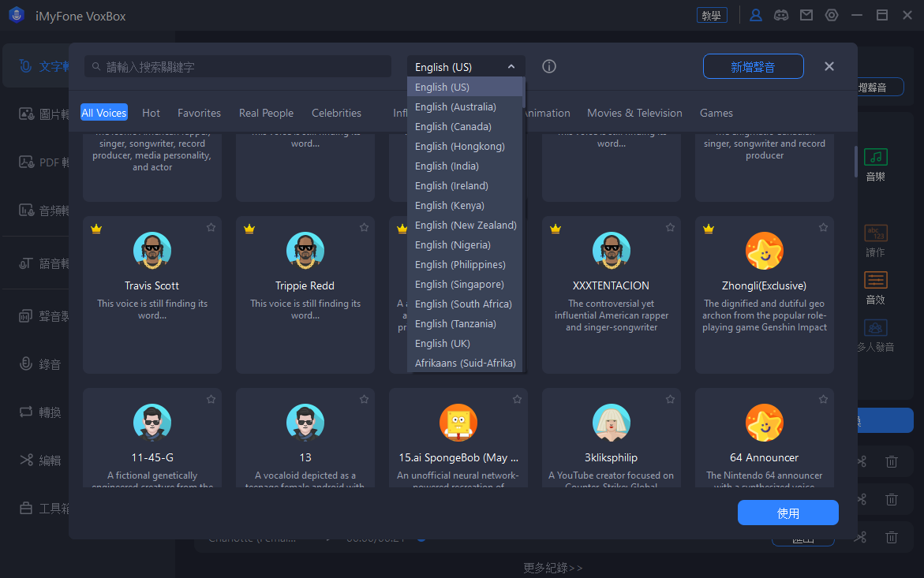Switch to the All Voices tab
This screenshot has width=924, height=578.
click(103, 113)
